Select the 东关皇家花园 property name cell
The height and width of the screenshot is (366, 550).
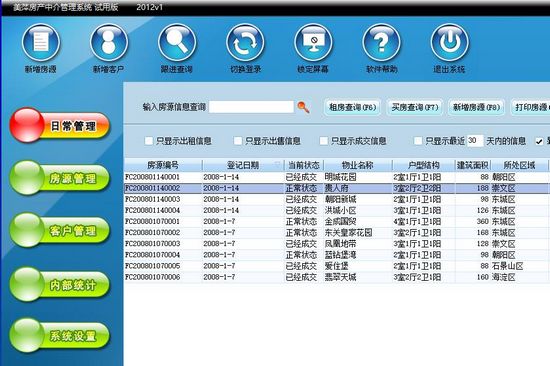(357, 233)
